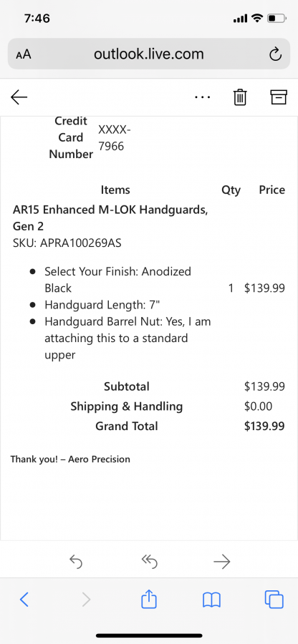Viewport: 298px width, 644px height.
Task: Click the reply arrow icon
Action: click(x=76, y=562)
